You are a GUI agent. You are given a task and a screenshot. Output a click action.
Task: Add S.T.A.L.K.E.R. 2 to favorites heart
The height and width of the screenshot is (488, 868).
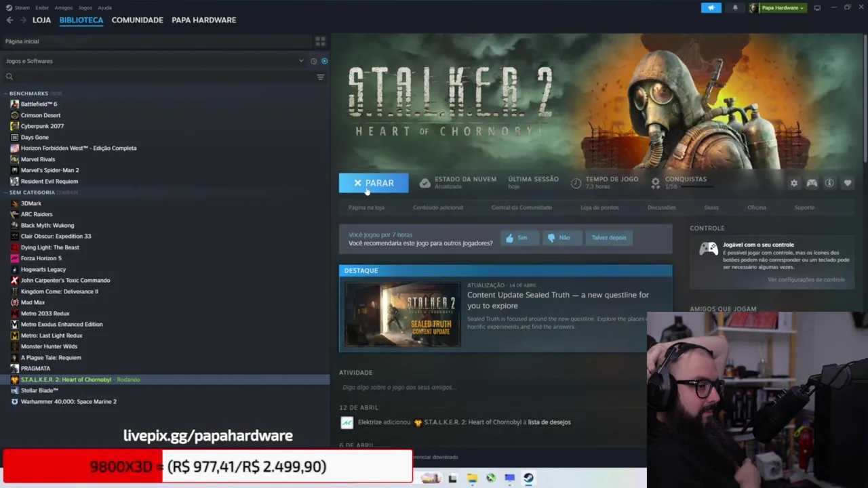(848, 183)
